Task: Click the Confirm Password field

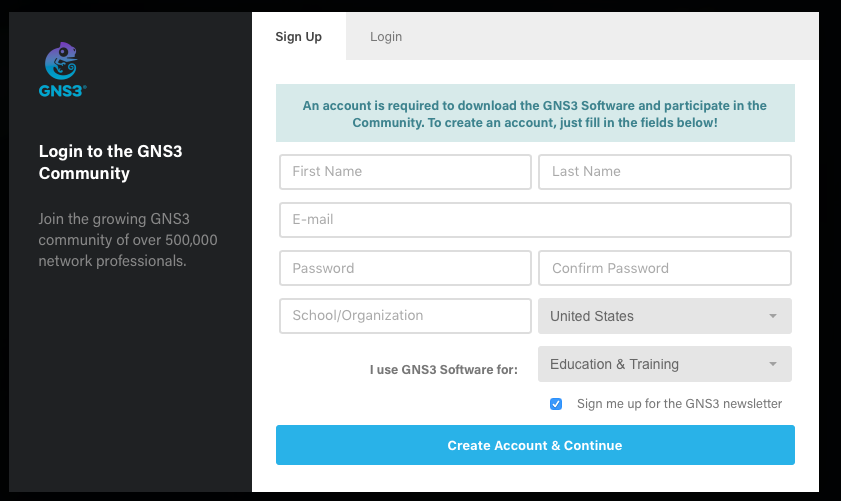Action: pyautogui.click(x=665, y=268)
